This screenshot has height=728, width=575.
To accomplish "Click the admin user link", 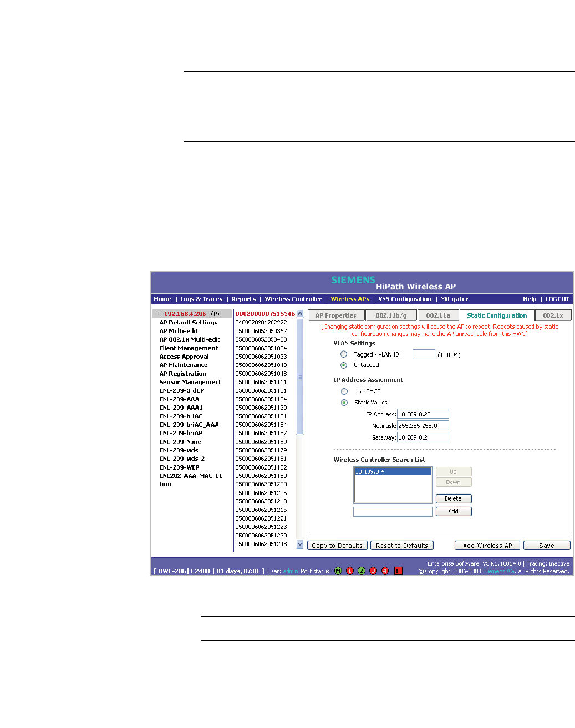I will pos(291,571).
